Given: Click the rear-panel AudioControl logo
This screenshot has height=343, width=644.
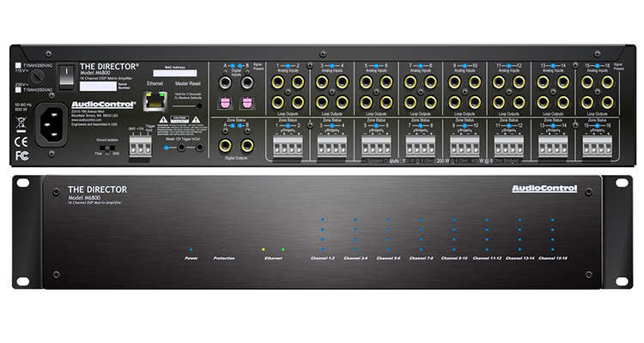Looking at the screenshot, I should pyautogui.click(x=104, y=105).
